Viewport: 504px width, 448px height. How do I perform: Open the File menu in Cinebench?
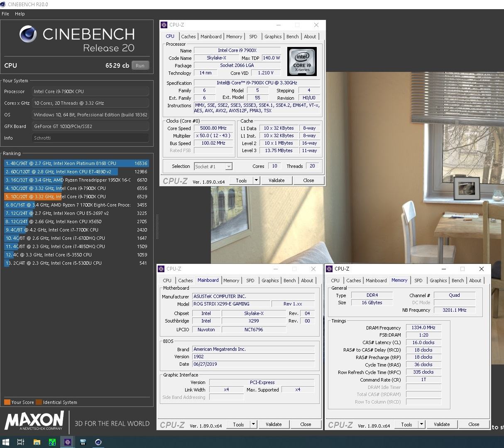[x=5, y=14]
